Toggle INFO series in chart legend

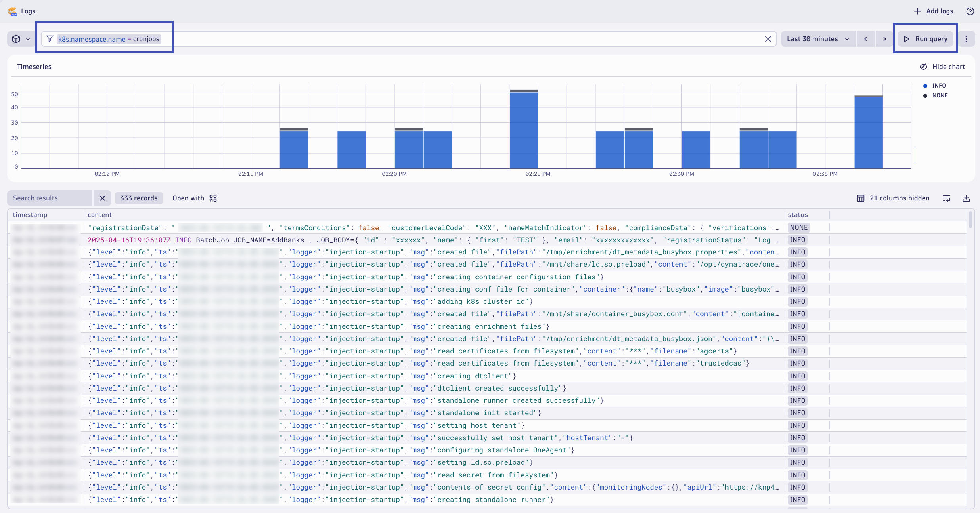(x=935, y=86)
